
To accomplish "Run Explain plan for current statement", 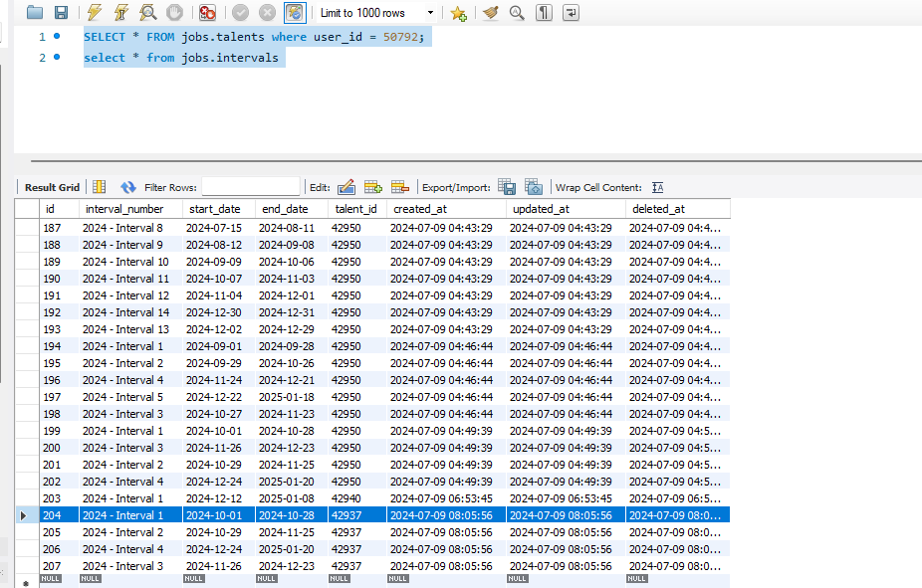I will click(x=147, y=13).
